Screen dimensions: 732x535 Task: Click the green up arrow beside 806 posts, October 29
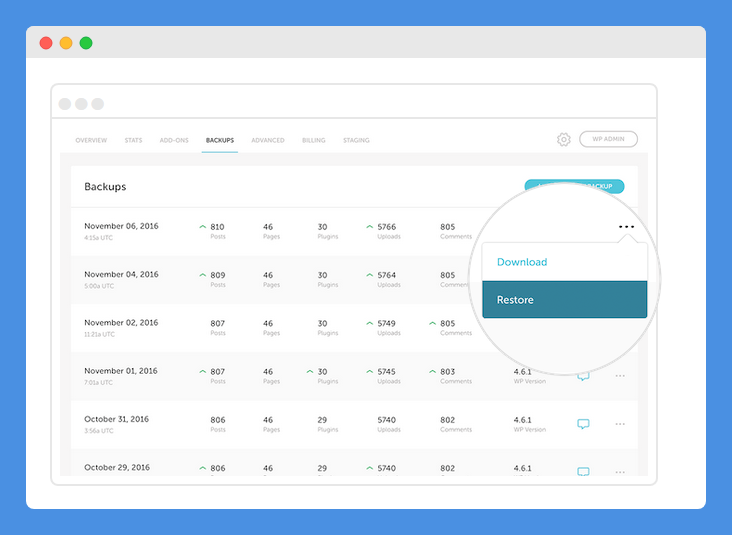pos(203,468)
